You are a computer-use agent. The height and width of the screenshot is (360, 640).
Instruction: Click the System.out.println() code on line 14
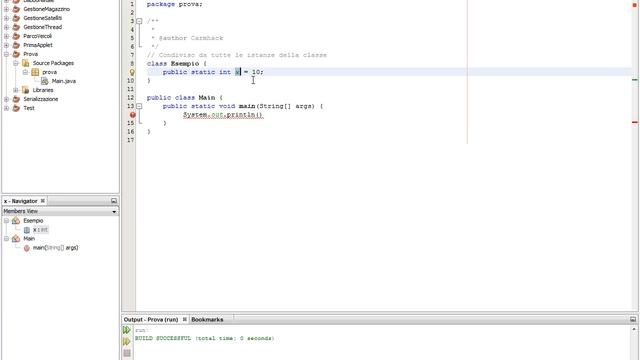223,115
